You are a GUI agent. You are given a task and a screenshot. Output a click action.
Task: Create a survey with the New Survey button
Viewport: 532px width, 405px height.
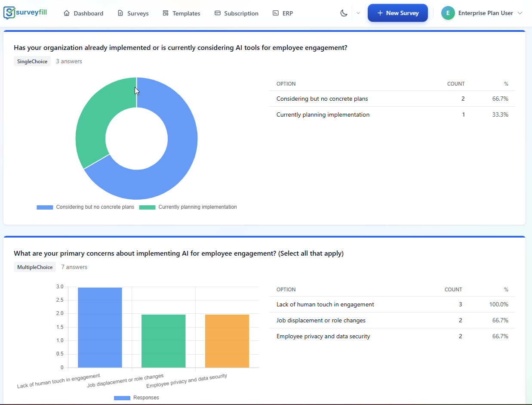(x=397, y=12)
